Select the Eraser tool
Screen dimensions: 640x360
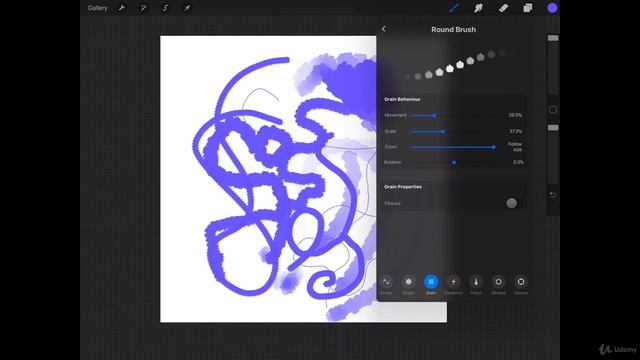(x=503, y=8)
